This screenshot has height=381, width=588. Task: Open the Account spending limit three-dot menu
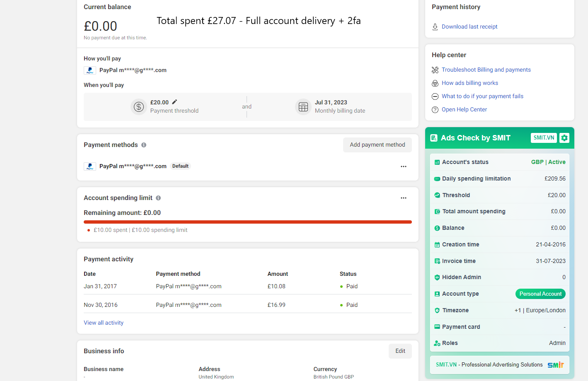pos(404,198)
